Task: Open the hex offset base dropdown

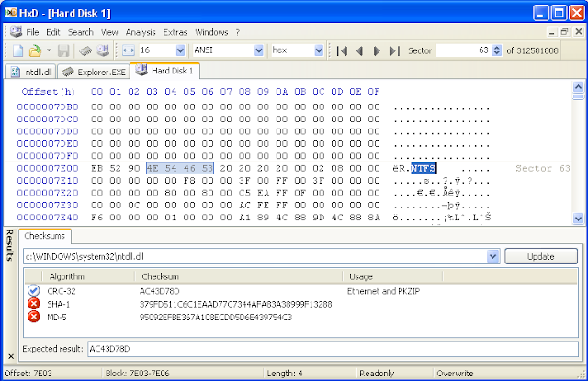Action: [x=319, y=50]
